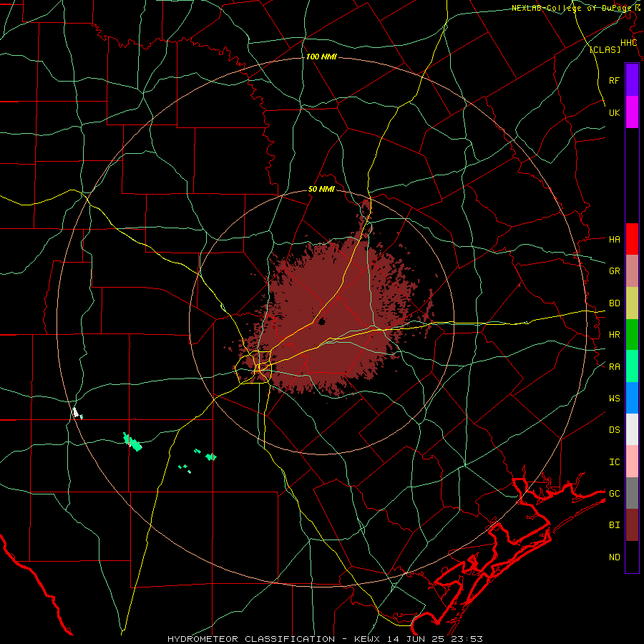Click the white dry snow echo patch

click(x=75, y=412)
